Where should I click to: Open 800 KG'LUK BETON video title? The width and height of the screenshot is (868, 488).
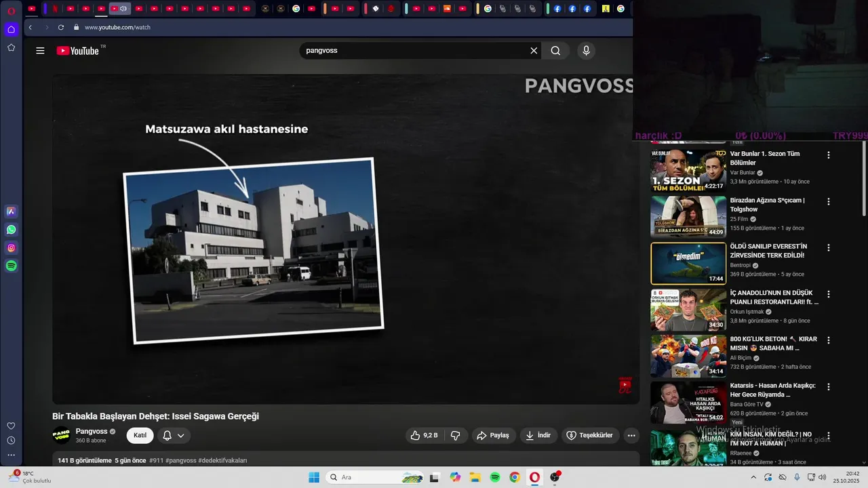774,344
